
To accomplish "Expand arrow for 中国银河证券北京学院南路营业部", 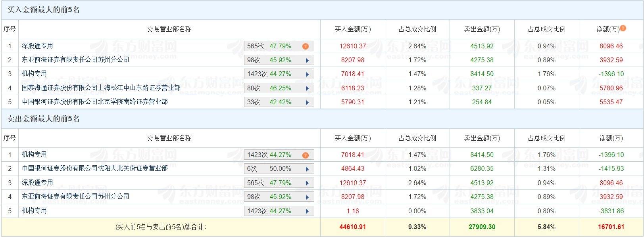I will point(307,102).
